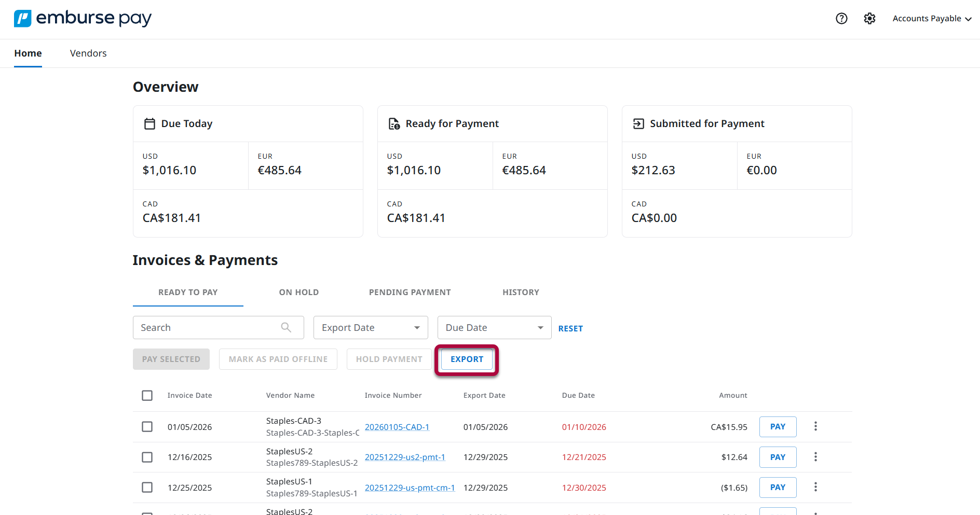This screenshot has width=980, height=515.
Task: Open more options for invoice 20251229-us2-pmt-1
Action: [x=815, y=457]
